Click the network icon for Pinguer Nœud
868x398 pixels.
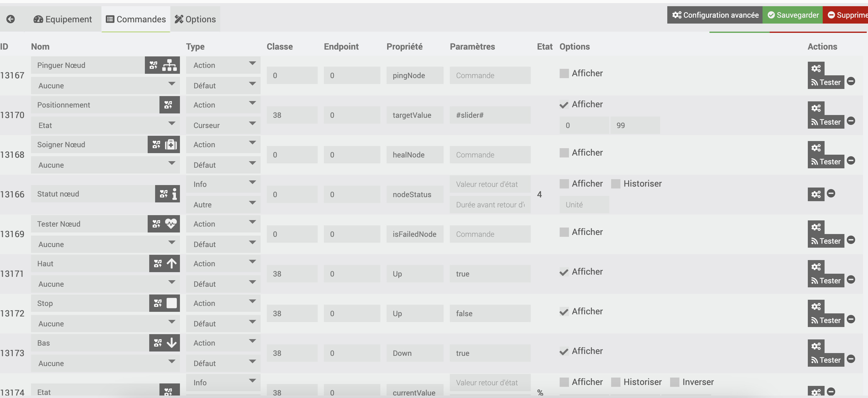[x=169, y=65]
